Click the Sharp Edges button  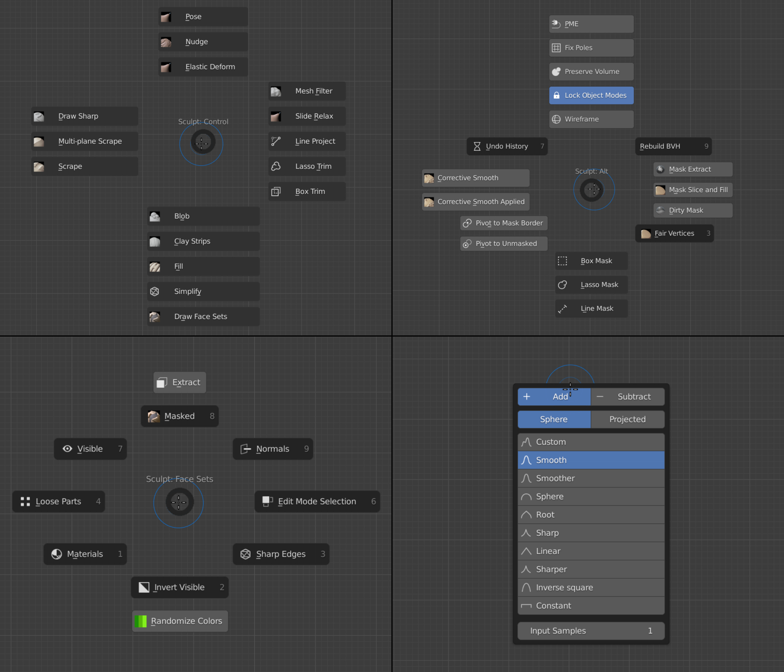[x=281, y=554]
